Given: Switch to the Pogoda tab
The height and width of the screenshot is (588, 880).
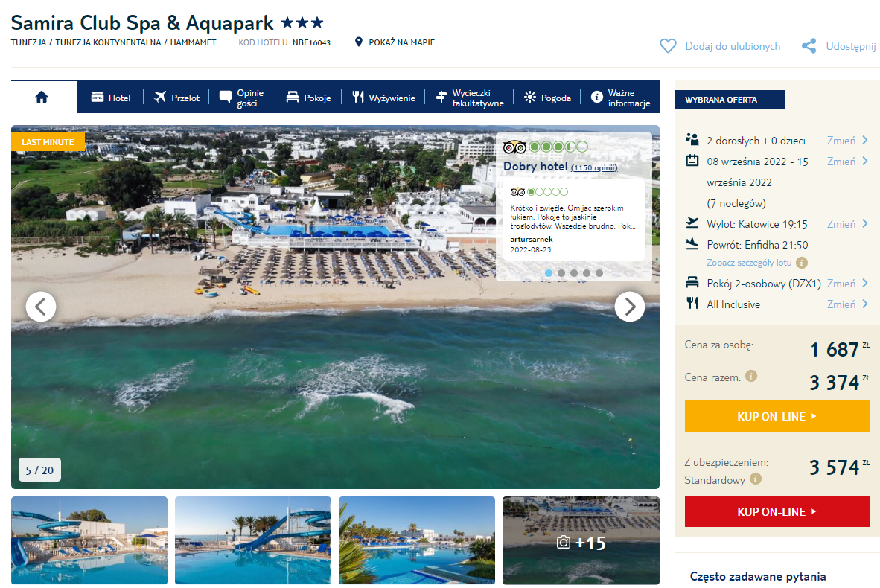Looking at the screenshot, I should 547,98.
